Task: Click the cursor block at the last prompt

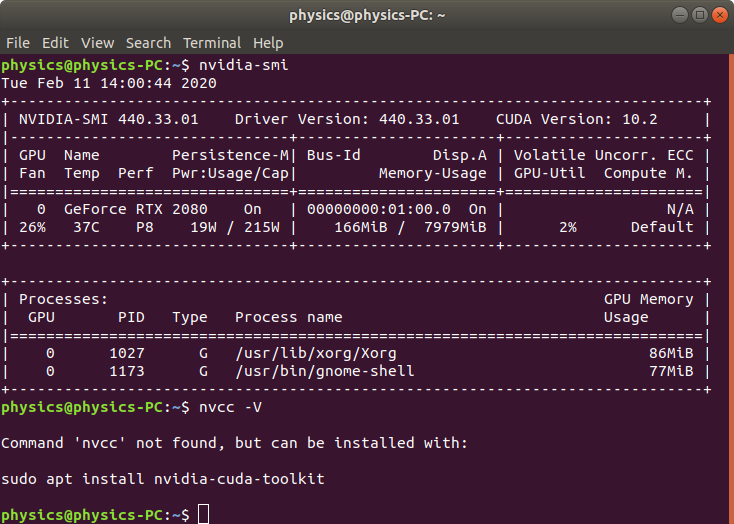Action: pos(204,514)
